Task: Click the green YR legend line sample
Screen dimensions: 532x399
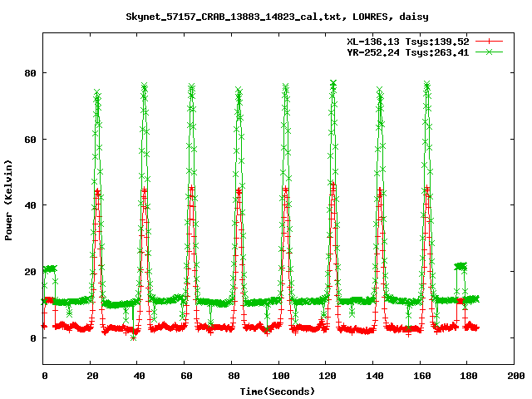Action: pyautogui.click(x=489, y=52)
